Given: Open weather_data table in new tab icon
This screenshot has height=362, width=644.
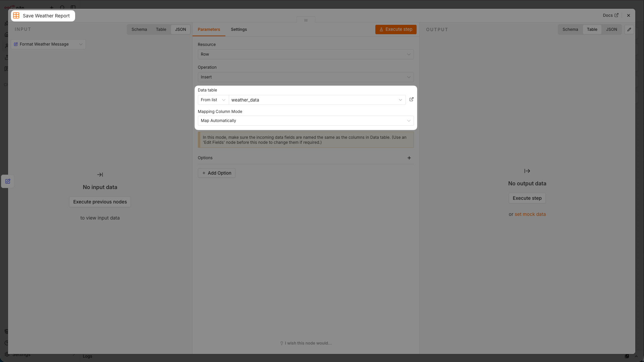Looking at the screenshot, I should click(411, 100).
